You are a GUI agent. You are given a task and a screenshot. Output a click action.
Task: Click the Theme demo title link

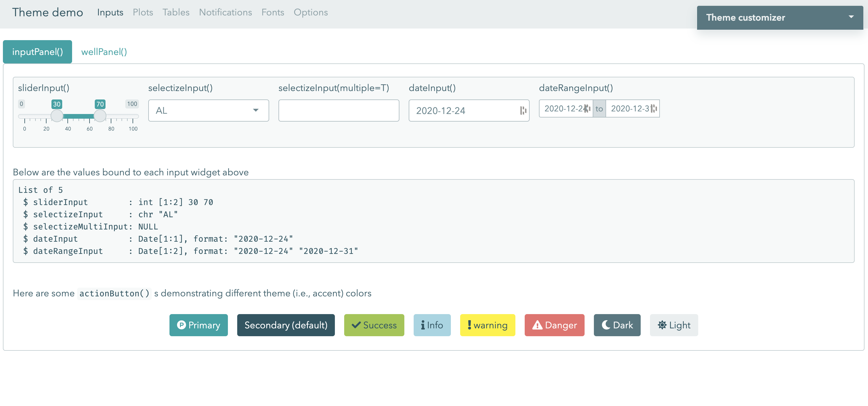[x=47, y=13]
